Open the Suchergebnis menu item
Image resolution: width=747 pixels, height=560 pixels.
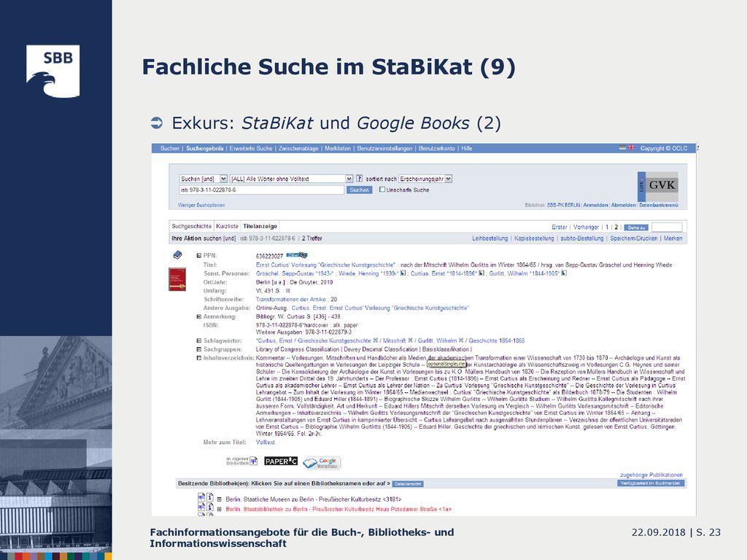coord(204,149)
